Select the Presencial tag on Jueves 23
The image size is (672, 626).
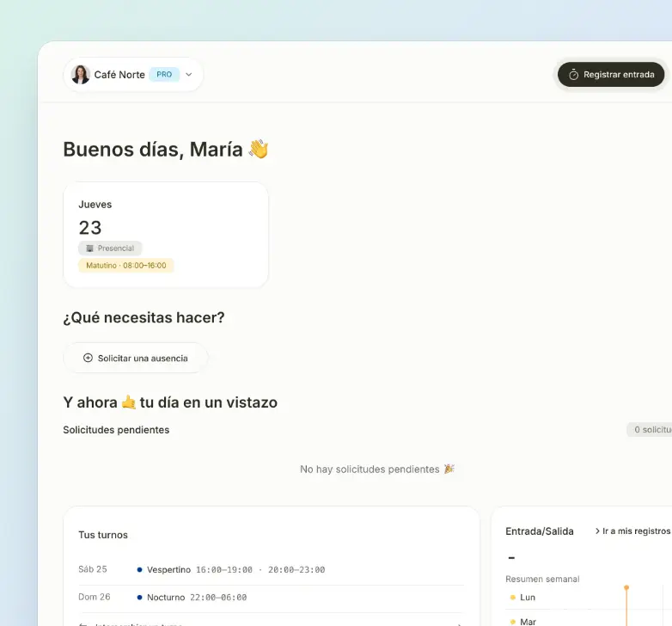click(x=110, y=249)
